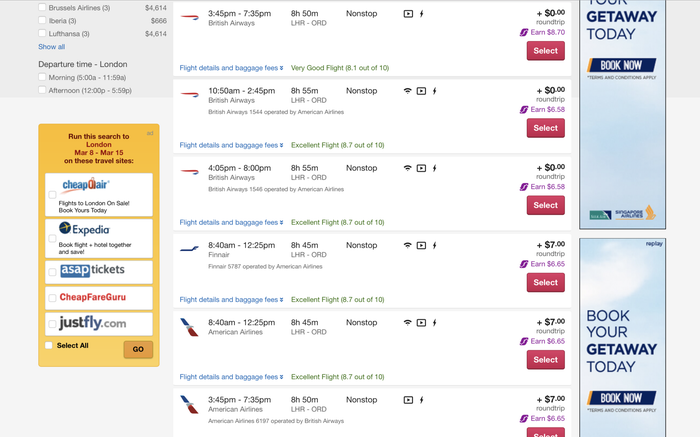Click the replay link on the lower ad
This screenshot has height=437, width=700.
[x=654, y=244]
